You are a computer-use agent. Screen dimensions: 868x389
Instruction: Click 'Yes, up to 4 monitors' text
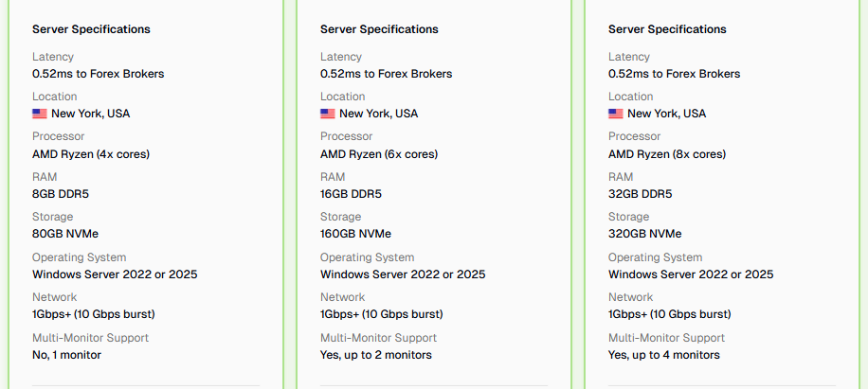pyautogui.click(x=664, y=355)
